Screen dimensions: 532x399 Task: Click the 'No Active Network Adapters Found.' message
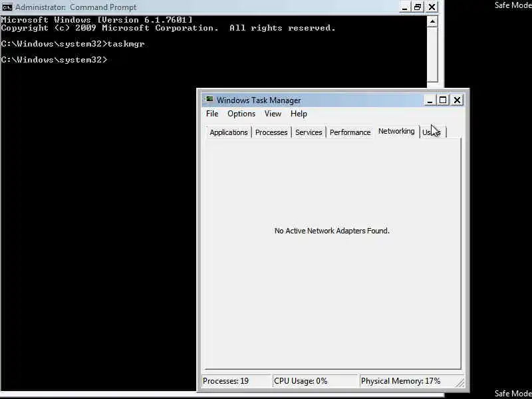point(332,231)
